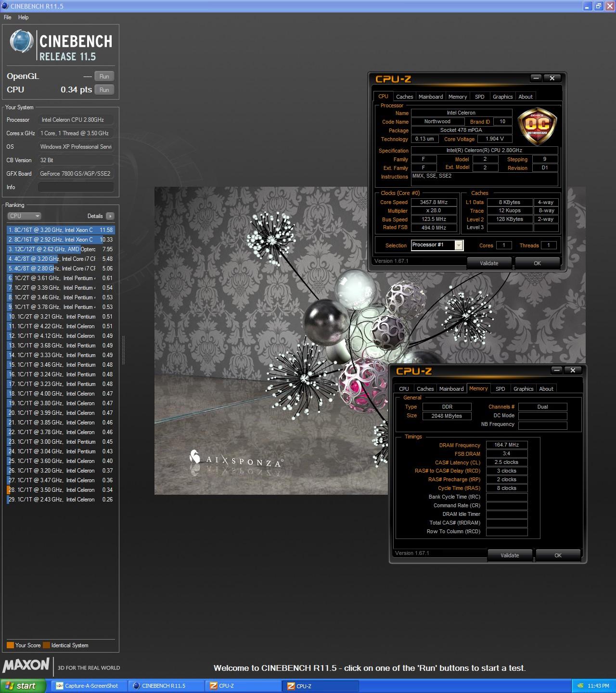
Task: Click Validate in CPU-Z Memory window
Action: pos(510,555)
